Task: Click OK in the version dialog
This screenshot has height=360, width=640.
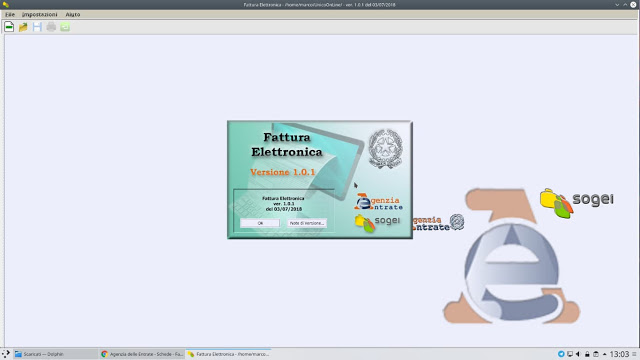Action: tap(260, 223)
